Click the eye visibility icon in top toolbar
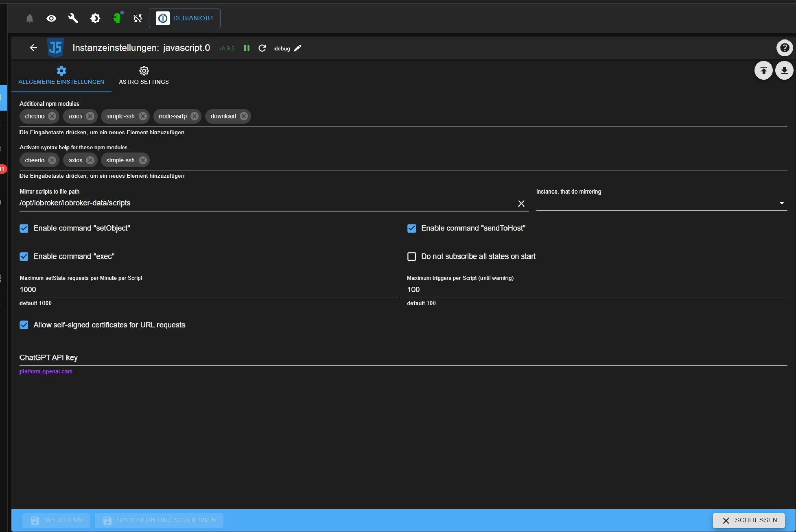The height and width of the screenshot is (532, 796). (51, 18)
